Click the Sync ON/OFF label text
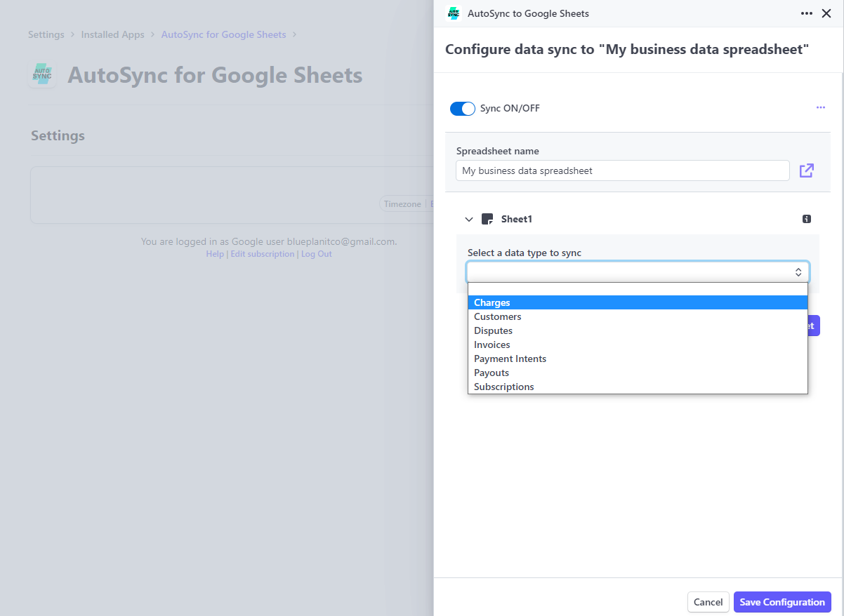The width and height of the screenshot is (844, 616). pos(510,109)
